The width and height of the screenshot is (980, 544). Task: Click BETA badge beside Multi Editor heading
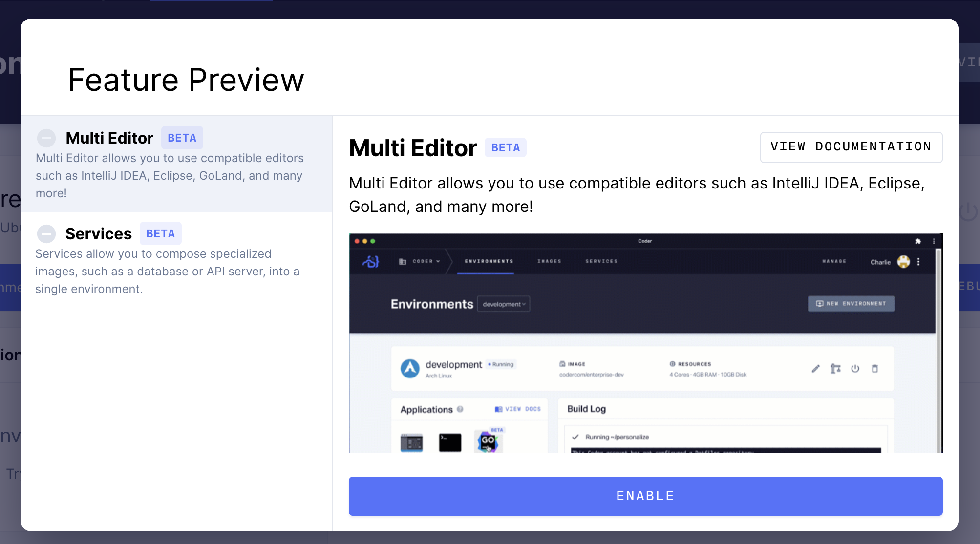506,147
